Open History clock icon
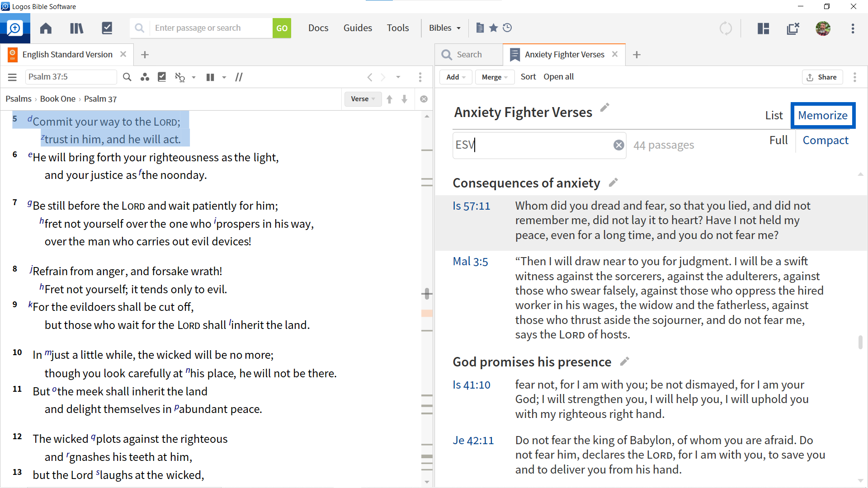The width and height of the screenshot is (868, 488). (x=507, y=28)
